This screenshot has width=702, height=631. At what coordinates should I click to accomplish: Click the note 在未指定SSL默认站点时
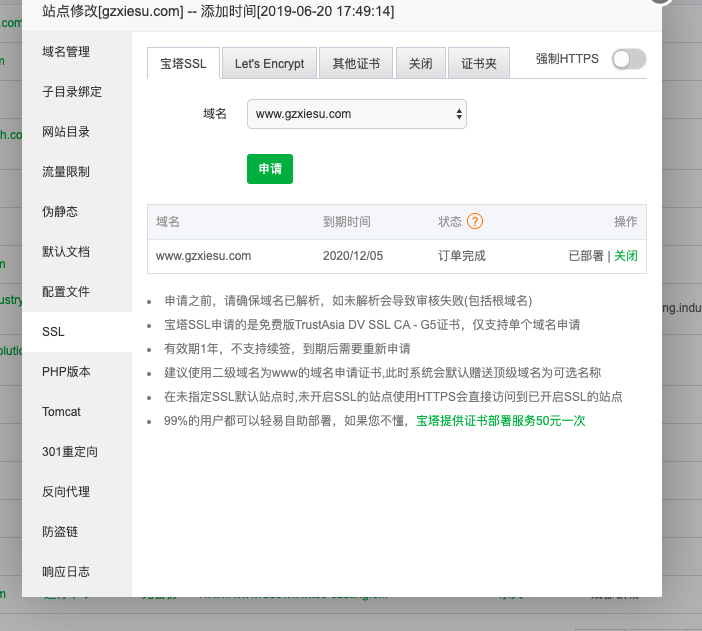tap(393, 397)
